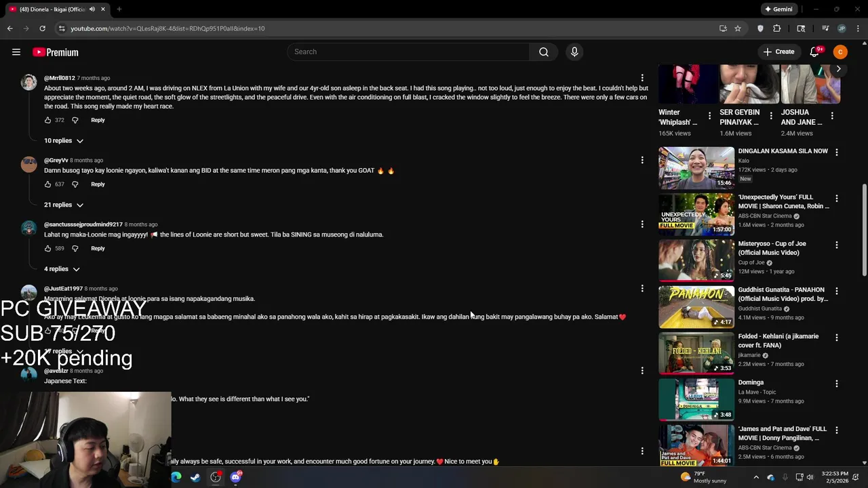Viewport: 868px width, 488px height.
Task: Open Dominga video thumbnail
Action: (696, 399)
